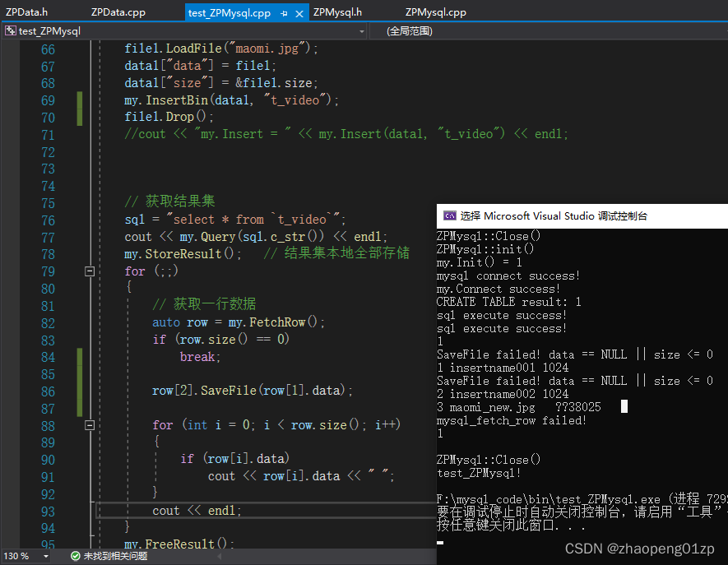Image resolution: width=728 pixels, height=565 pixels.
Task: Open the ZPMysql.cpp tab
Action: [x=435, y=12]
